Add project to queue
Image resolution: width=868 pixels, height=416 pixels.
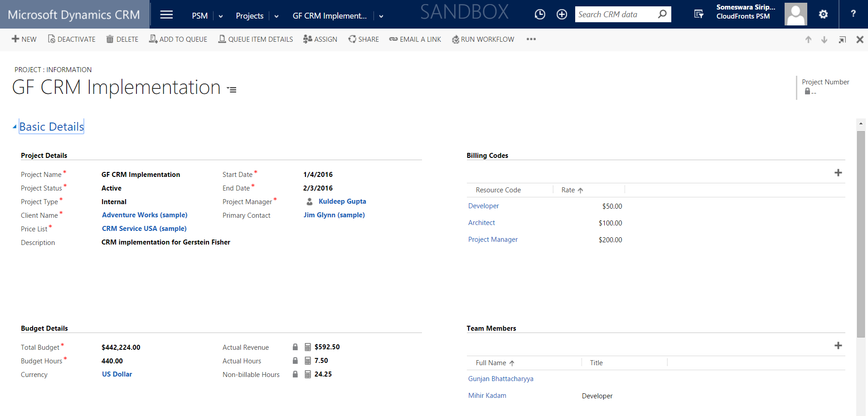pyautogui.click(x=178, y=39)
